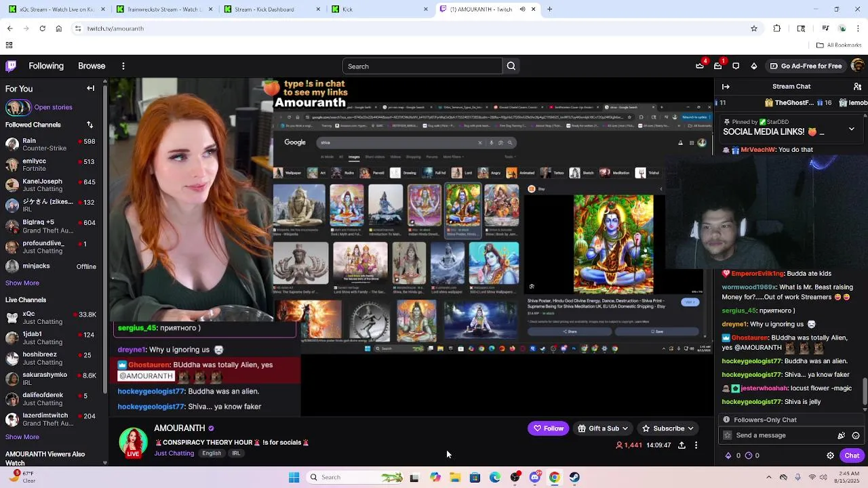Click the search magnifier button
Image resolution: width=868 pixels, height=488 pixels.
coord(511,66)
